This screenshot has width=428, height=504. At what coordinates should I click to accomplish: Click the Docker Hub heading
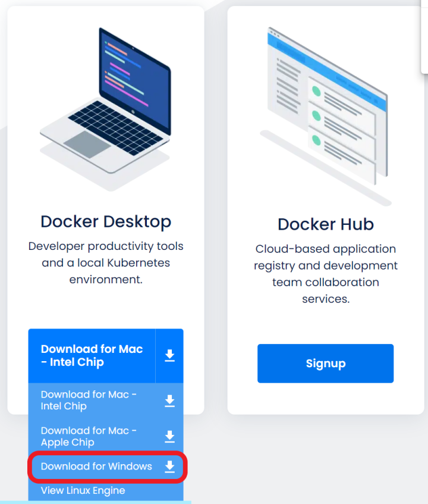[325, 224]
